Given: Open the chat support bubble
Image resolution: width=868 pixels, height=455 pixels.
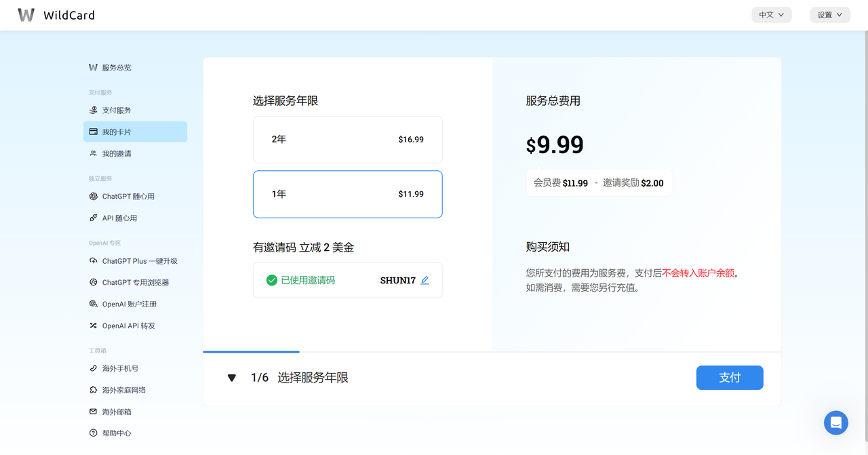Looking at the screenshot, I should (x=836, y=422).
